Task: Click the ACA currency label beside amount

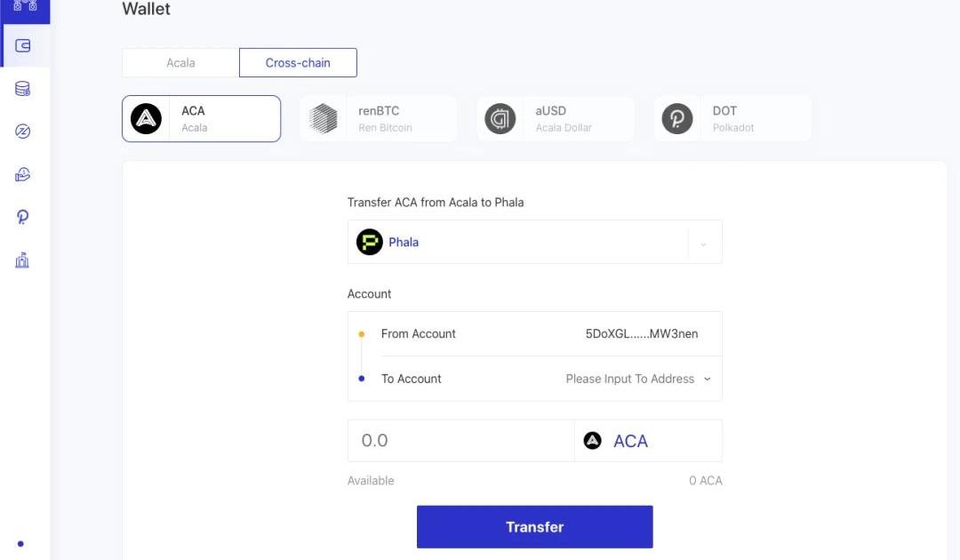Action: pos(630,441)
